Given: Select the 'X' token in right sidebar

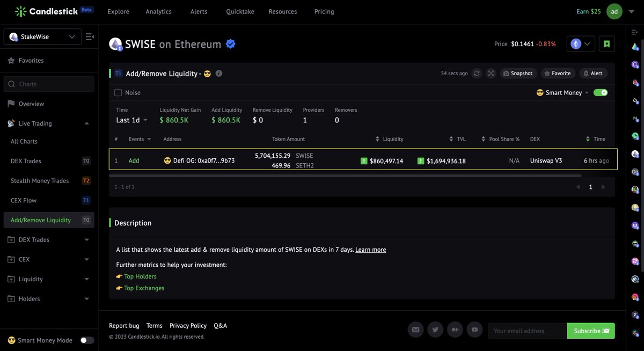Looking at the screenshot, I should [x=635, y=315].
